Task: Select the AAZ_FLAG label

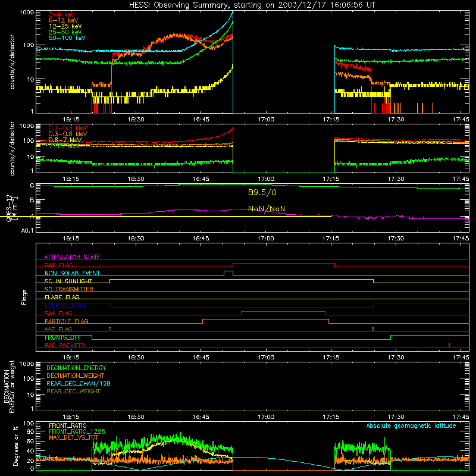Action: click(58, 329)
